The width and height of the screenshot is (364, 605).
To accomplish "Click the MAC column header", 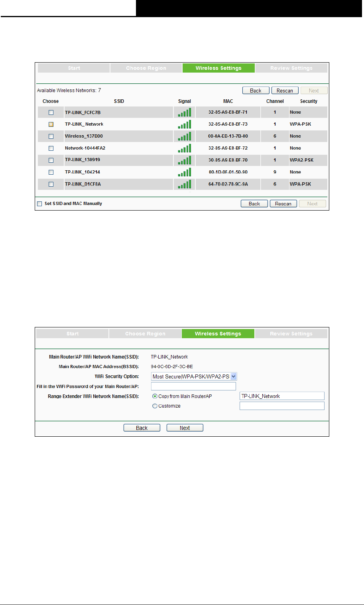I will [x=228, y=101].
